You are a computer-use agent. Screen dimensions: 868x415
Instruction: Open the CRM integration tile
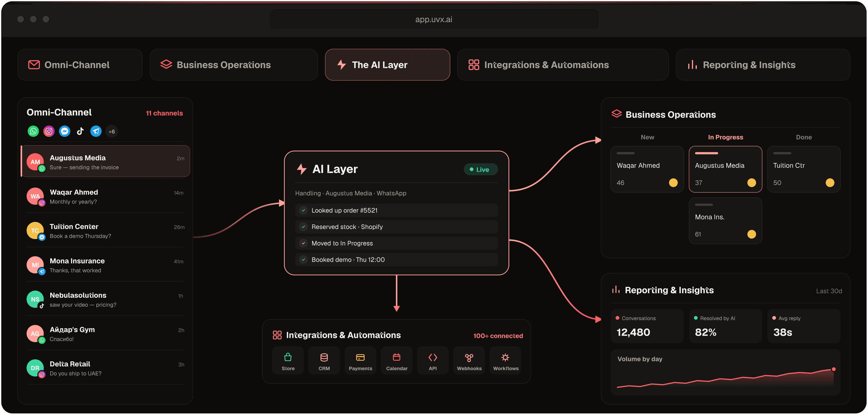pos(324,361)
